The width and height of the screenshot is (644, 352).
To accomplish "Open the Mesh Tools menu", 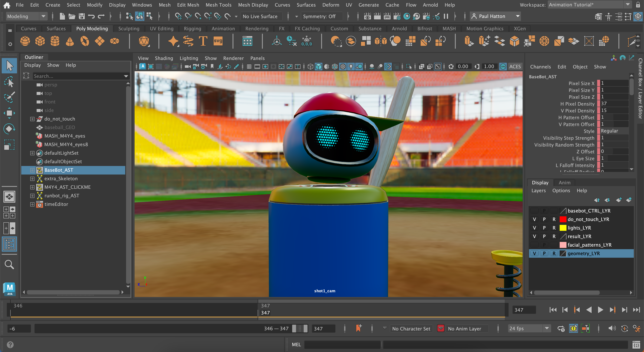I will (218, 5).
